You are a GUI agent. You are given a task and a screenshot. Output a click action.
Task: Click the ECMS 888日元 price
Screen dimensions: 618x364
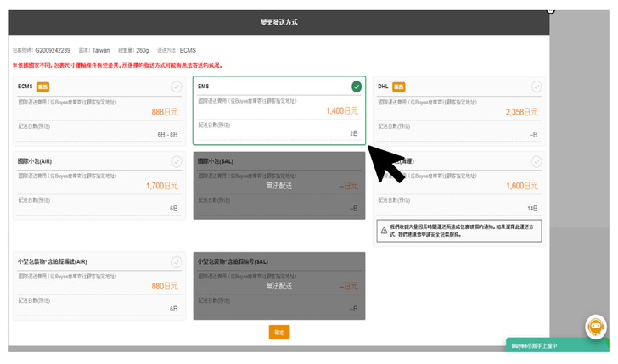pyautogui.click(x=165, y=111)
